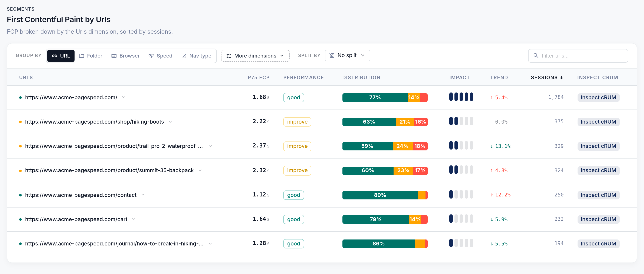Viewport: 644px width, 274px height.
Task: Open the summit-35-backpack URL
Action: pyautogui.click(x=109, y=170)
